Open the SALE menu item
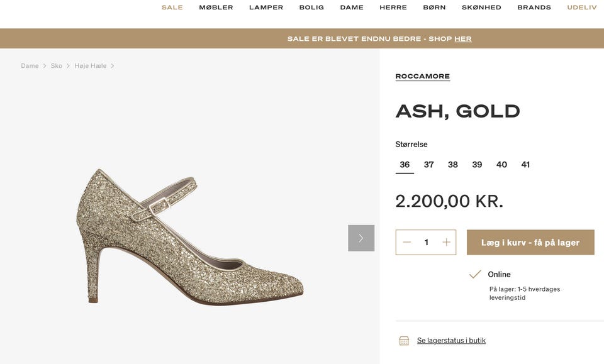 point(172,8)
